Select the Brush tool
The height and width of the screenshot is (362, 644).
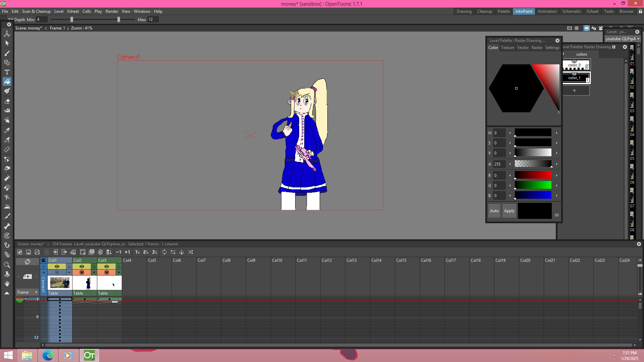[7, 53]
